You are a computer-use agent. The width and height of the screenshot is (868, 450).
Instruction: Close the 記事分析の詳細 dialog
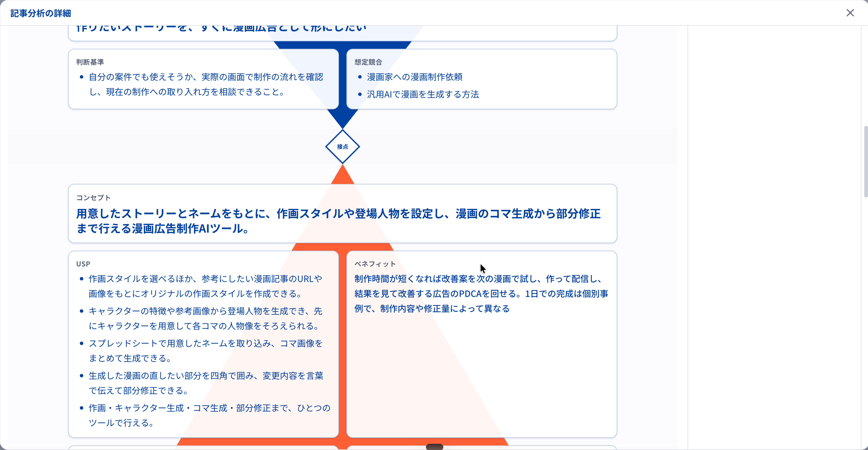click(x=850, y=13)
